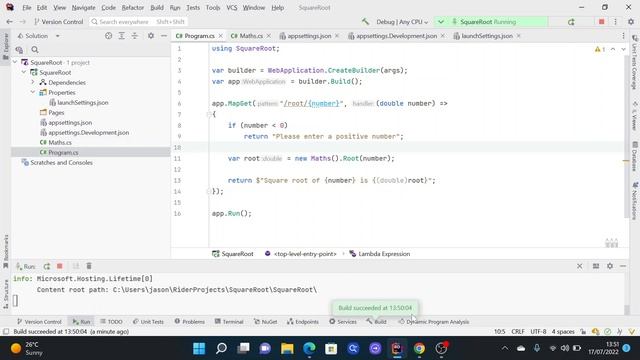Open the Unit Tests tool window

point(148,322)
